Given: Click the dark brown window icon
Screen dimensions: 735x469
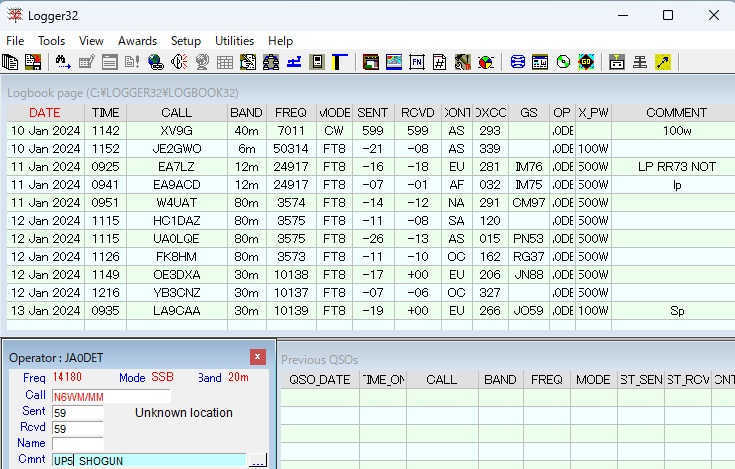Looking at the screenshot, I should pyautogui.click(x=370, y=62).
